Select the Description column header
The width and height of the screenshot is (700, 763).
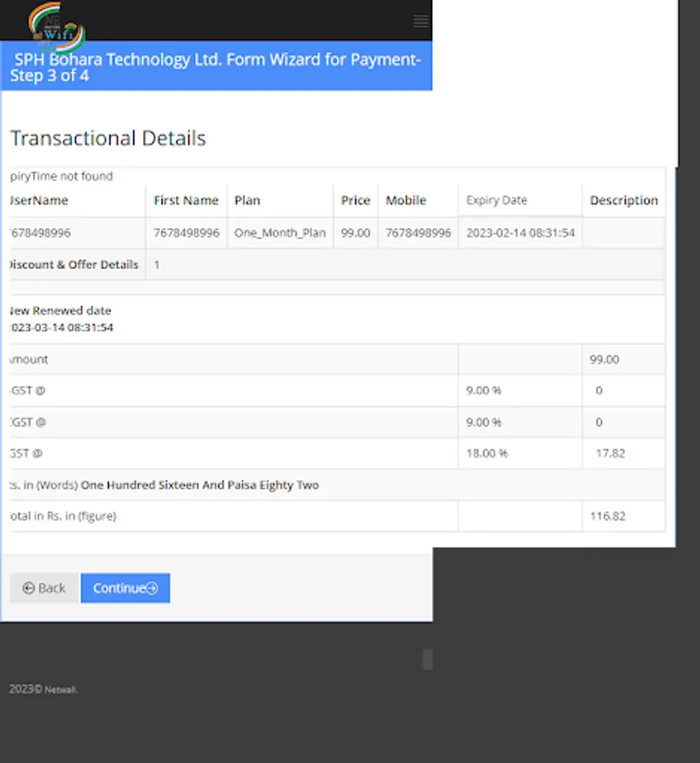(624, 200)
